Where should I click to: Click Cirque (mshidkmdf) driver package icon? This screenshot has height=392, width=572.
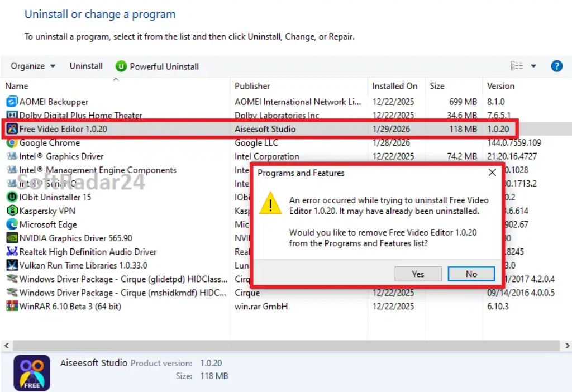tap(12, 293)
